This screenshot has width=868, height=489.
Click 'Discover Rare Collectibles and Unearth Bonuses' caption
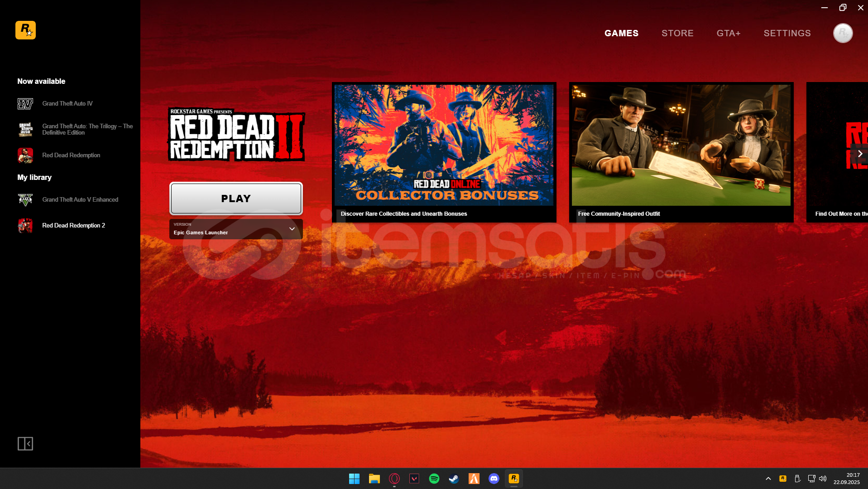pyautogui.click(x=403, y=214)
